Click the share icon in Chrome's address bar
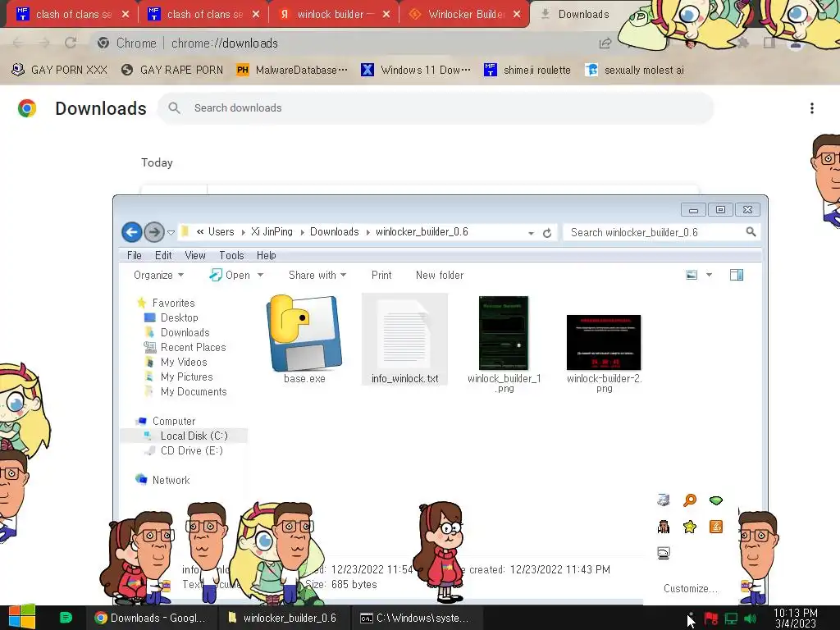The height and width of the screenshot is (630, 840). pyautogui.click(x=605, y=43)
